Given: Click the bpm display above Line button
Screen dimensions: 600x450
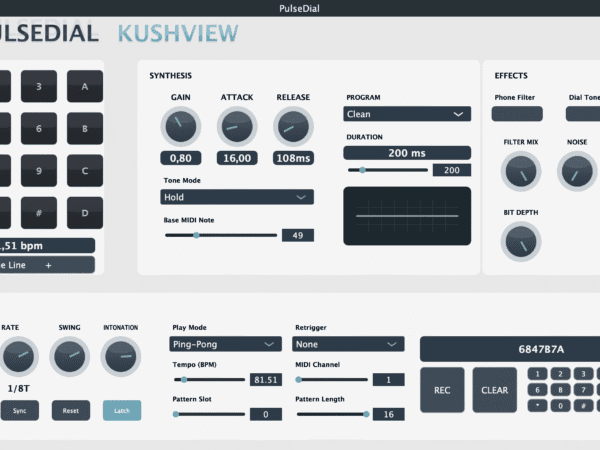Looking at the screenshot, I should (x=47, y=246).
